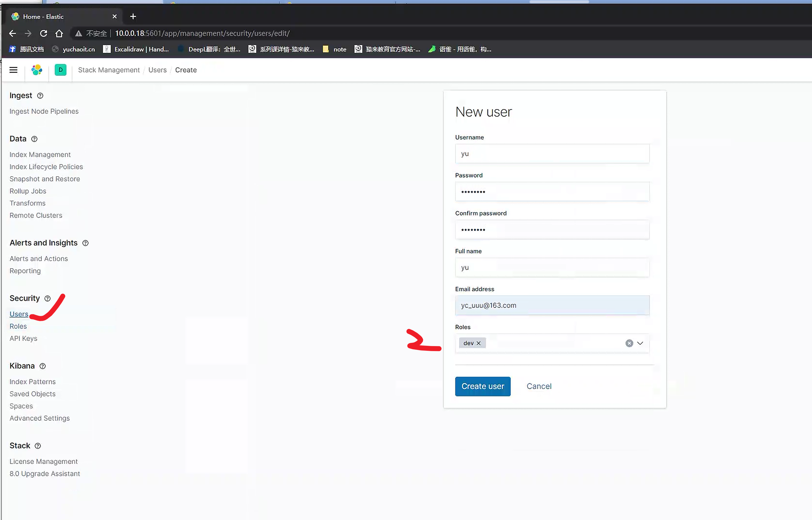
Task: Open Roles in Security sidebar
Action: 18,326
